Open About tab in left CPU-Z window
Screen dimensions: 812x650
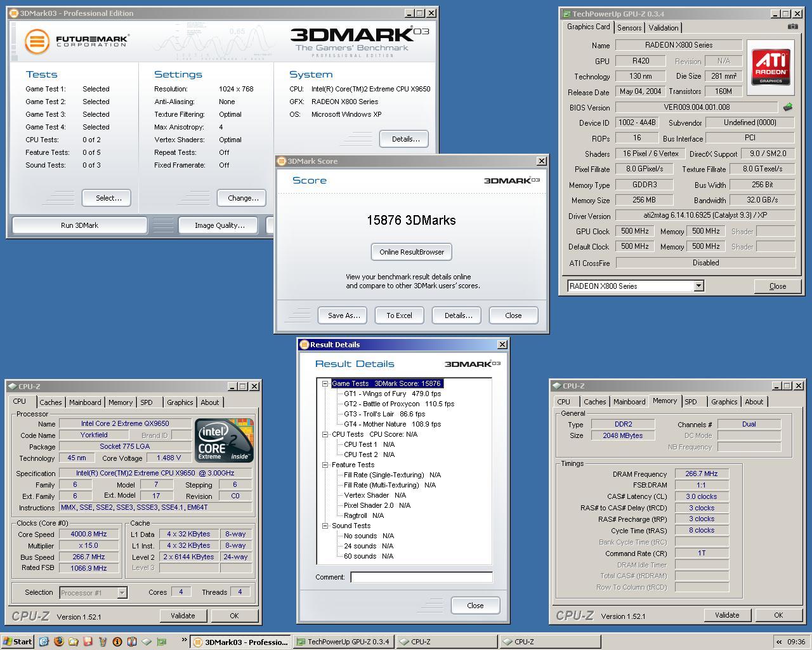pos(210,402)
